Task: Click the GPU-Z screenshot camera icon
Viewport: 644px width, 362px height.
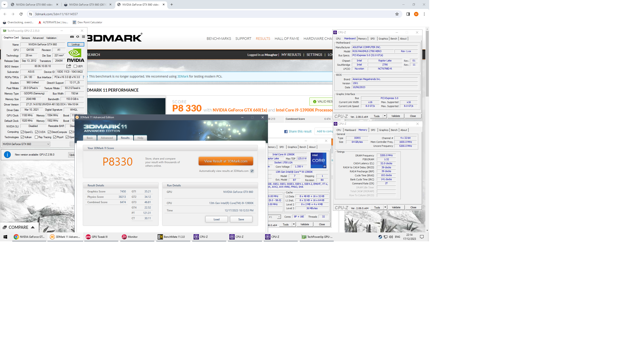Action: pos(72,37)
